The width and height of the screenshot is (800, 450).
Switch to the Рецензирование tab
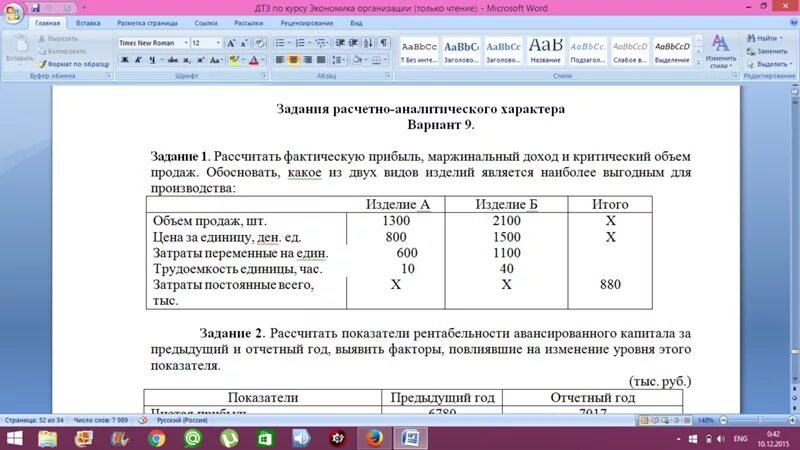pyautogui.click(x=307, y=23)
